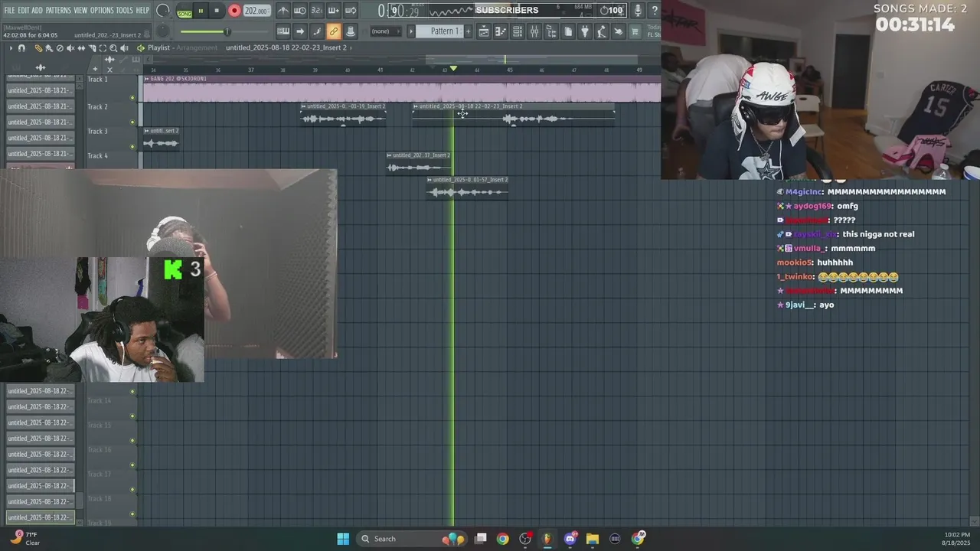Select the untitled_2025-08-18 22-02-23_Insert 2 clip on Track 2
The image size is (980, 551).
tap(513, 115)
